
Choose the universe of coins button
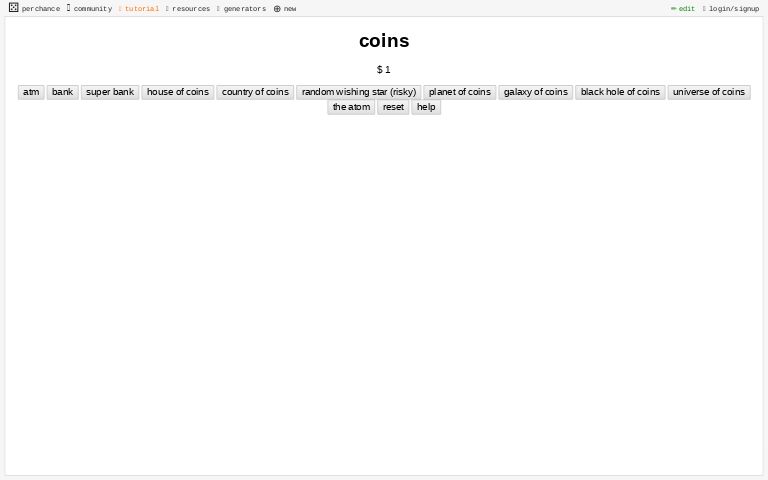tap(709, 92)
